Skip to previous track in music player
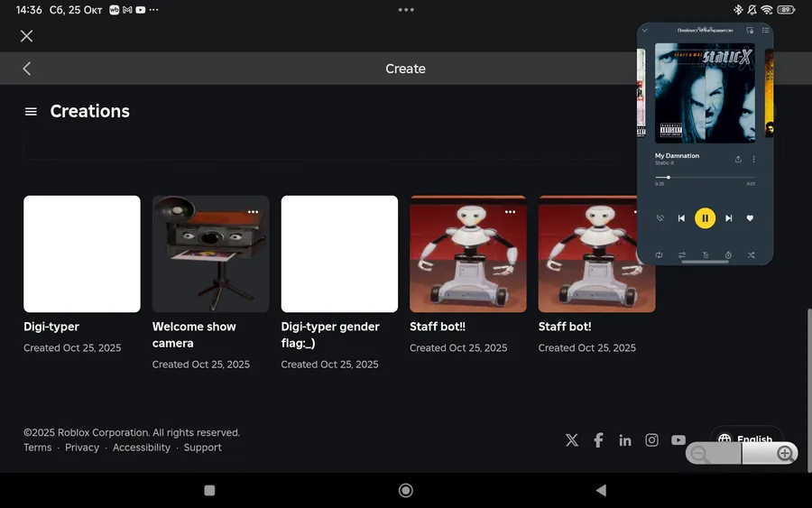Screen dimensions: 812x508 point(681,218)
